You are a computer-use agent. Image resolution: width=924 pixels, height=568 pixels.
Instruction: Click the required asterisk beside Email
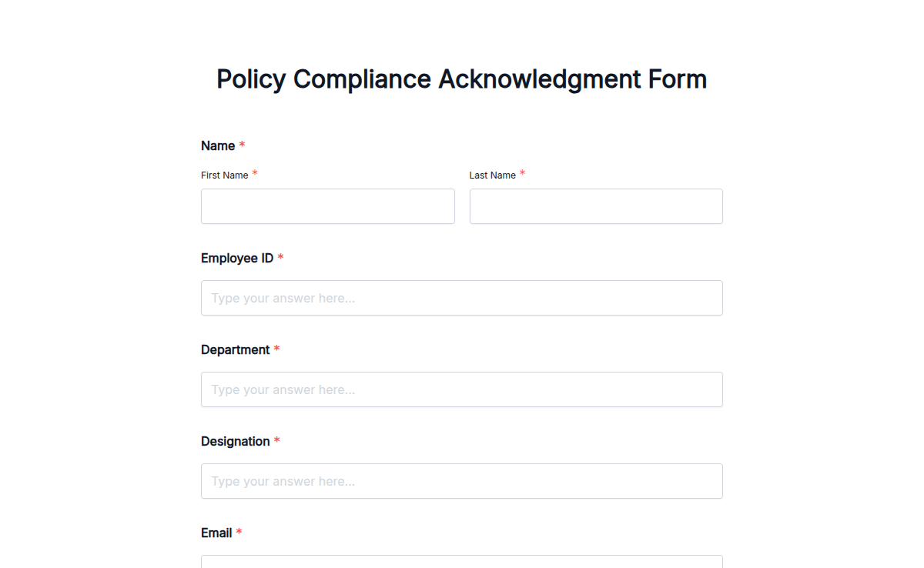click(x=239, y=531)
